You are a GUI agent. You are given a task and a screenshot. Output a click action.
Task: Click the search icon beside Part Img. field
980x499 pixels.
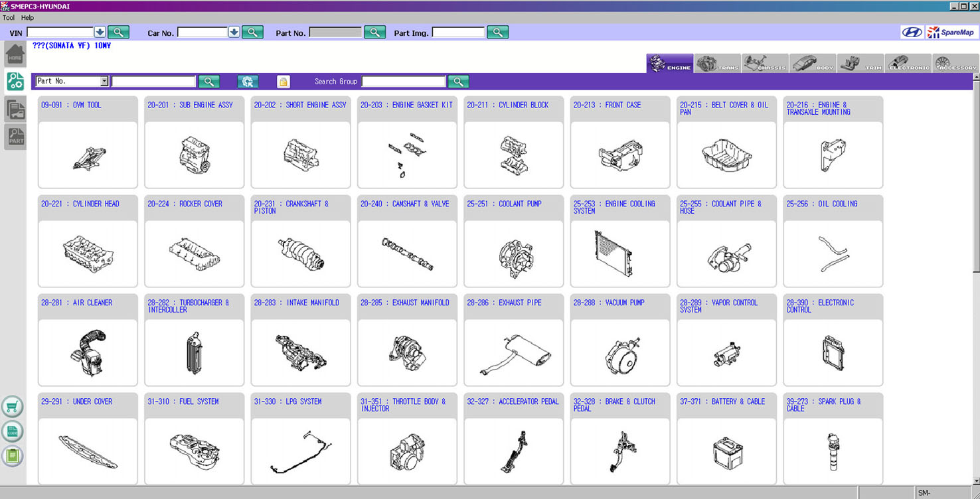point(497,32)
